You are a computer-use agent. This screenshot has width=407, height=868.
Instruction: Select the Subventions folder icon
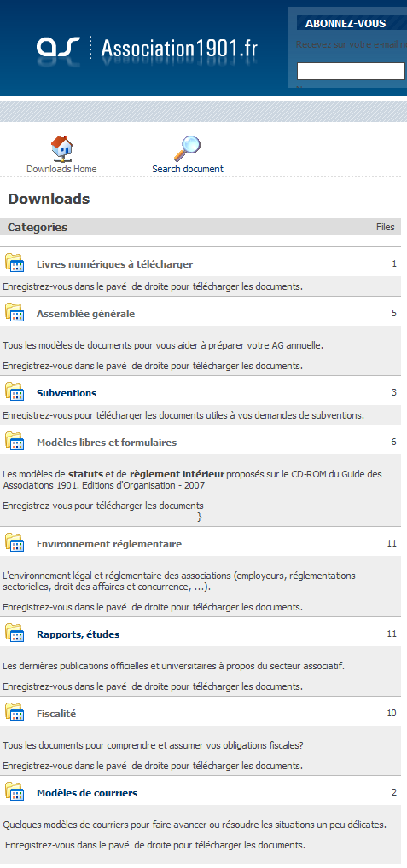(x=15, y=391)
